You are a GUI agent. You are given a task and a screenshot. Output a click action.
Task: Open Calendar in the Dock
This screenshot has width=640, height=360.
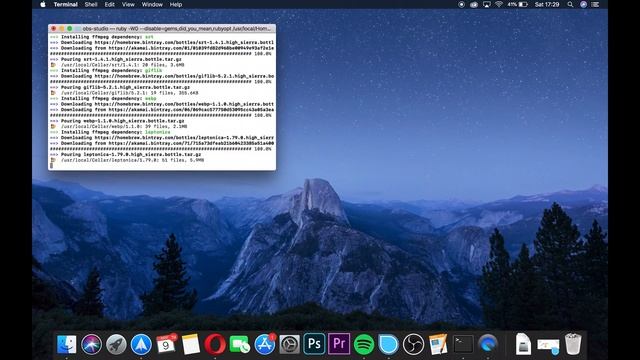click(x=166, y=344)
